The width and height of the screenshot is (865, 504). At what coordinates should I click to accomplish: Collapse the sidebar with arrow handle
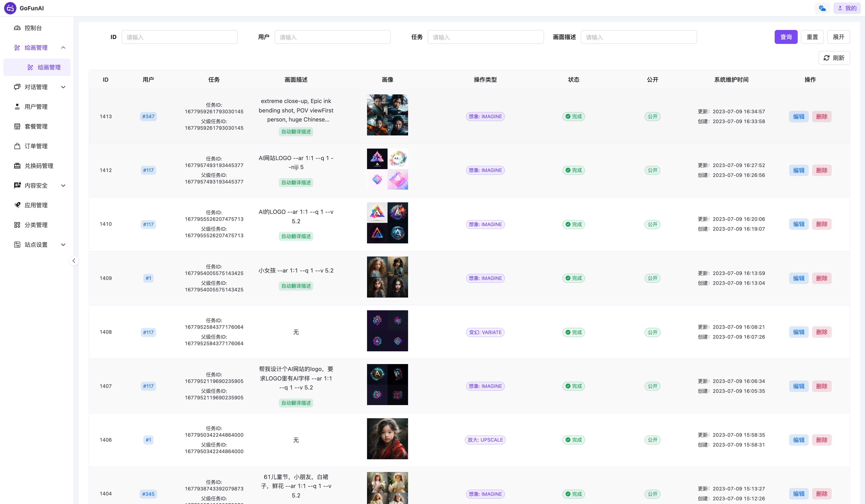(x=74, y=261)
